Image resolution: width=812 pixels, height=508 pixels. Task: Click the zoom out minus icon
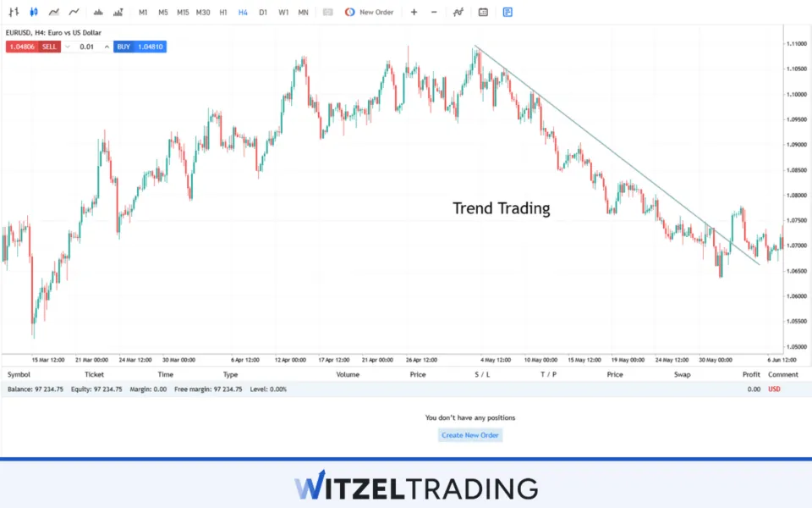434,13
